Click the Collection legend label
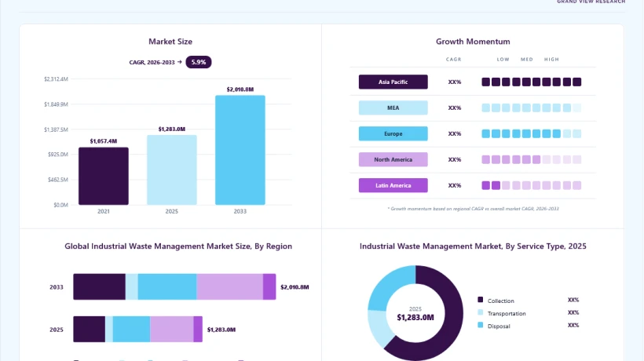The height and width of the screenshot is (361, 644). tap(500, 301)
